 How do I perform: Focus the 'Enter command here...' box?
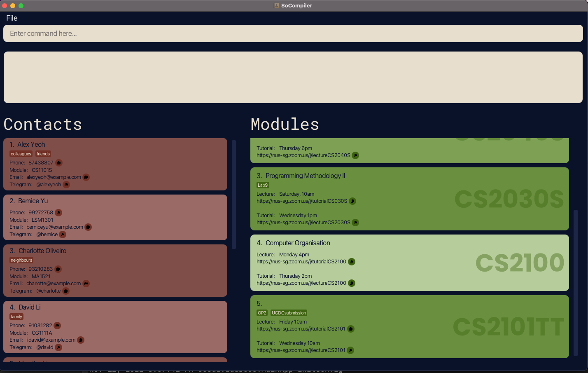click(x=293, y=33)
